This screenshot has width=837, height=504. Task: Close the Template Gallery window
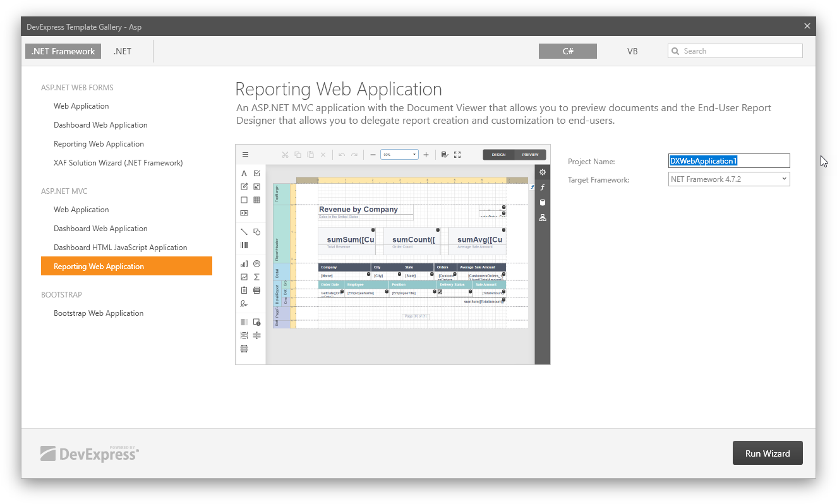pos(807,26)
